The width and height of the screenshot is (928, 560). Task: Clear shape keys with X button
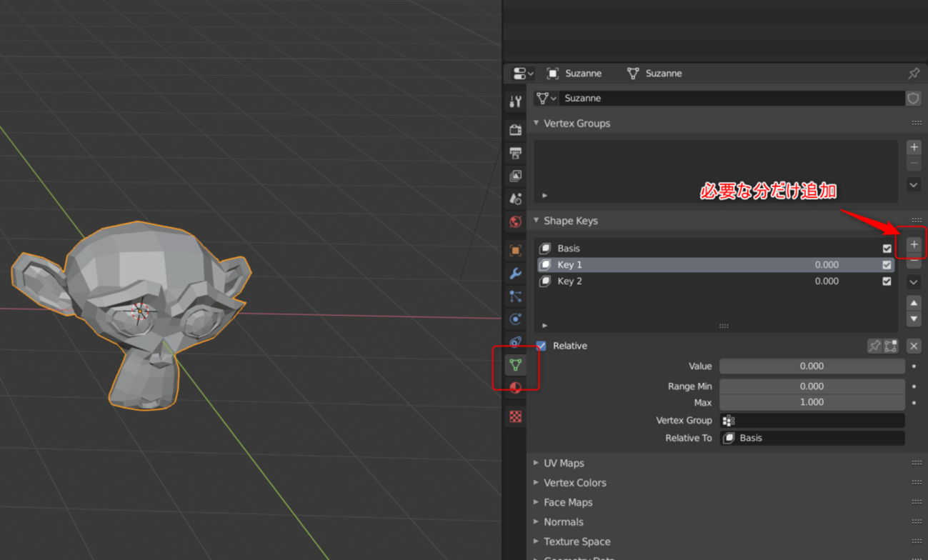click(x=914, y=346)
